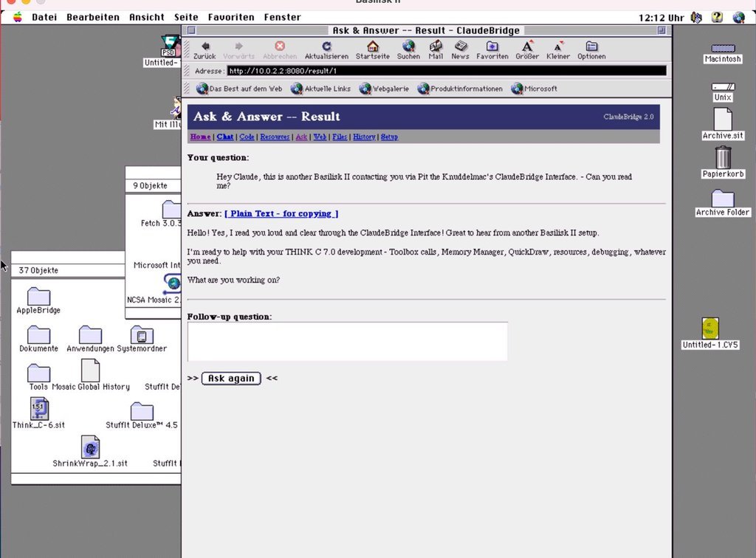Follow the Chat navigation link
Viewport: 756px width, 558px height.
pos(224,137)
